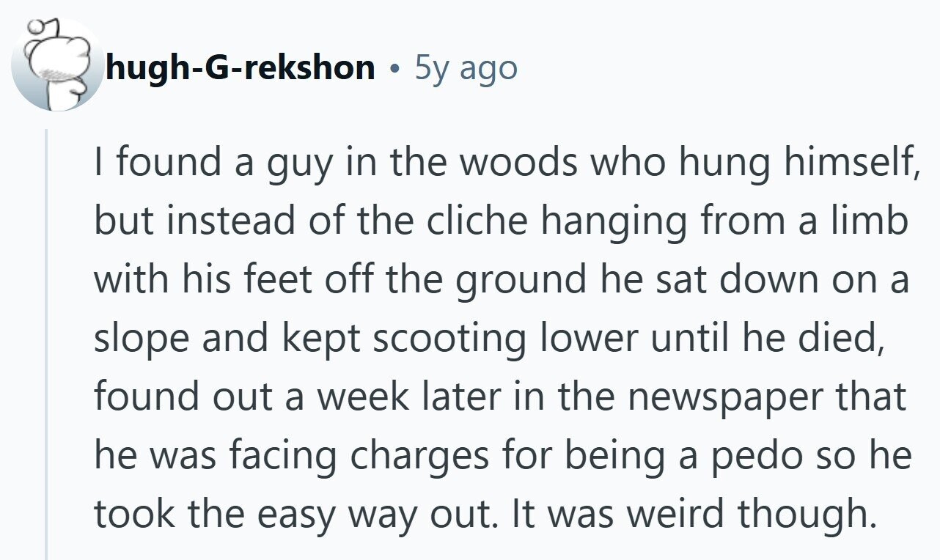Click the word "found" opening the first line
Viewport: 940px width, 560px height.
[154, 161]
